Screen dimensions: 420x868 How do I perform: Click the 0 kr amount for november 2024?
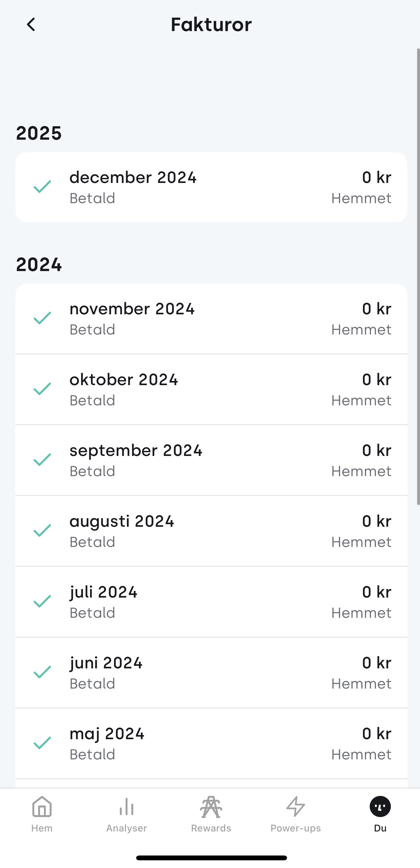click(376, 309)
